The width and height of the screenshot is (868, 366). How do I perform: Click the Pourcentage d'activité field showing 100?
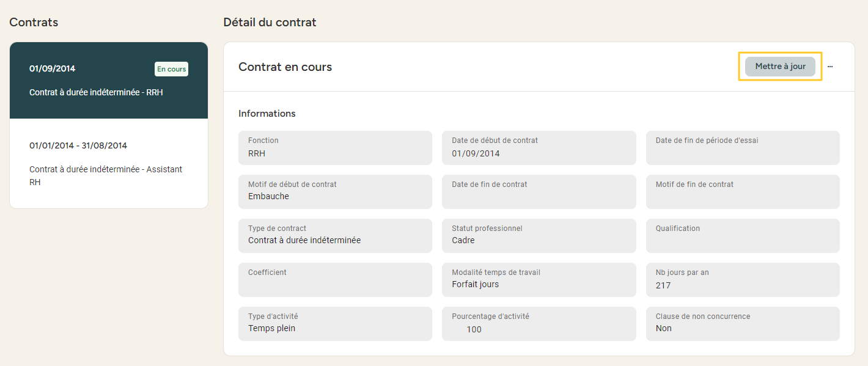pyautogui.click(x=539, y=324)
